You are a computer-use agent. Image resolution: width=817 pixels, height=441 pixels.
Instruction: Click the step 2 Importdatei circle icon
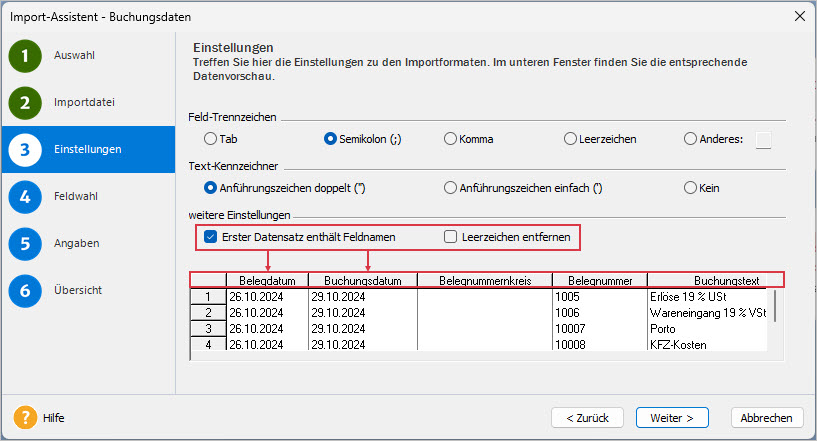(25, 103)
